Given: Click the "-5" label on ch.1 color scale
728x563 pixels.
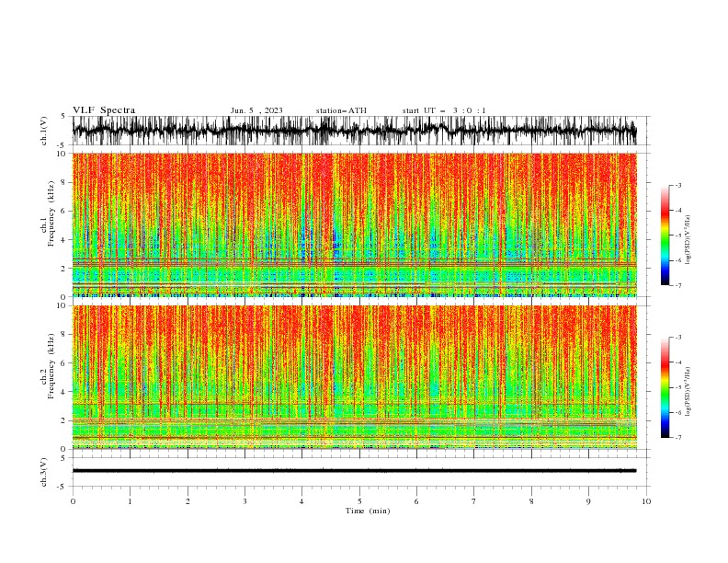Looking at the screenshot, I should click(x=678, y=236).
